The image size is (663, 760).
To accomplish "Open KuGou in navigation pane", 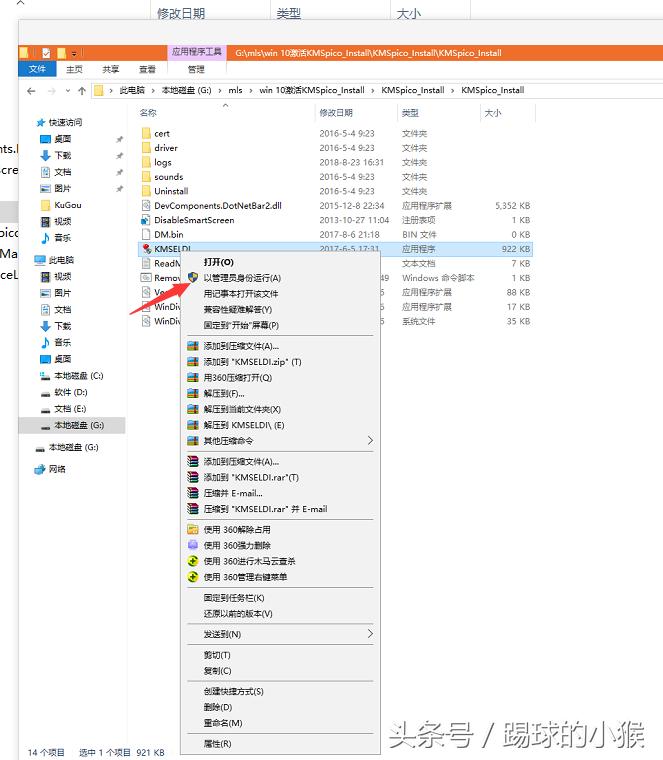I will click(68, 205).
